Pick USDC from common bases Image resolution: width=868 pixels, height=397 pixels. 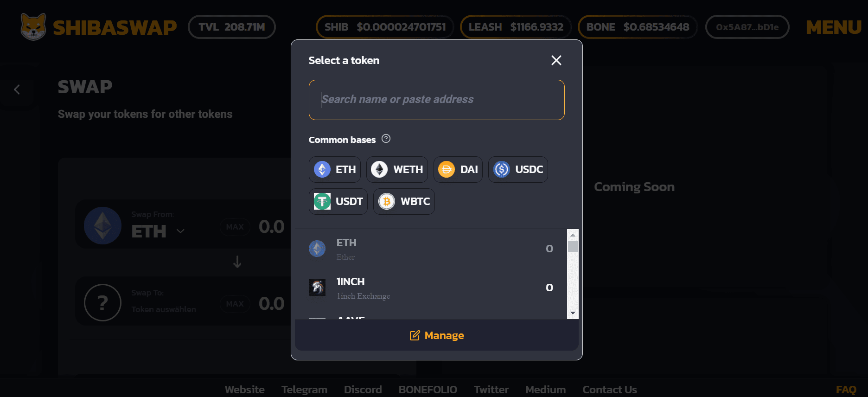pyautogui.click(x=518, y=170)
